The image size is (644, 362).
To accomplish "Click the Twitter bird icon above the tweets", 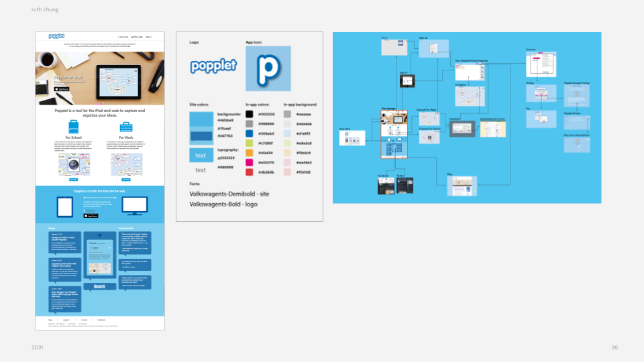I will (x=100, y=235).
